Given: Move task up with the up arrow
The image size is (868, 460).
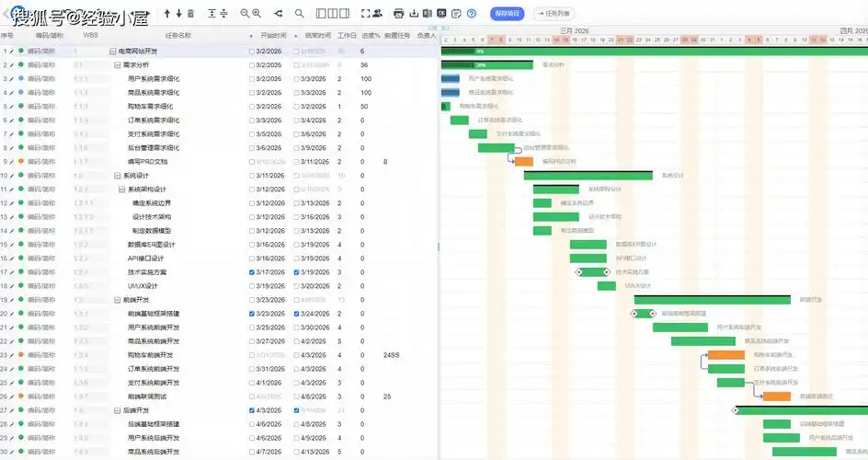Looking at the screenshot, I should [x=166, y=14].
